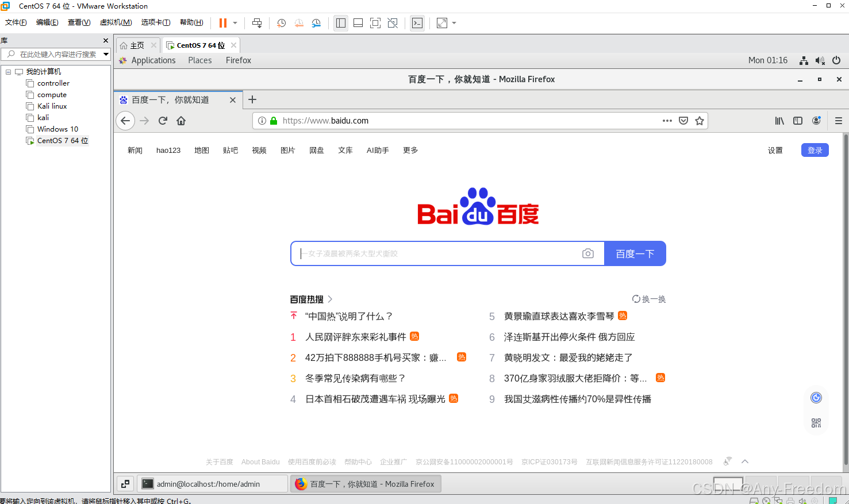Close the CentOS 7 64 位 VMware tab
This screenshot has width=849, height=504.
tap(233, 45)
